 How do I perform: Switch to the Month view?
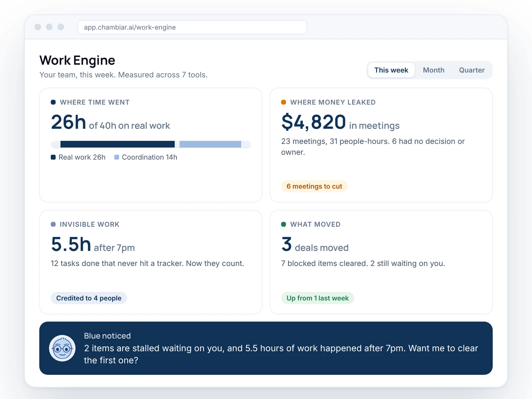(434, 70)
